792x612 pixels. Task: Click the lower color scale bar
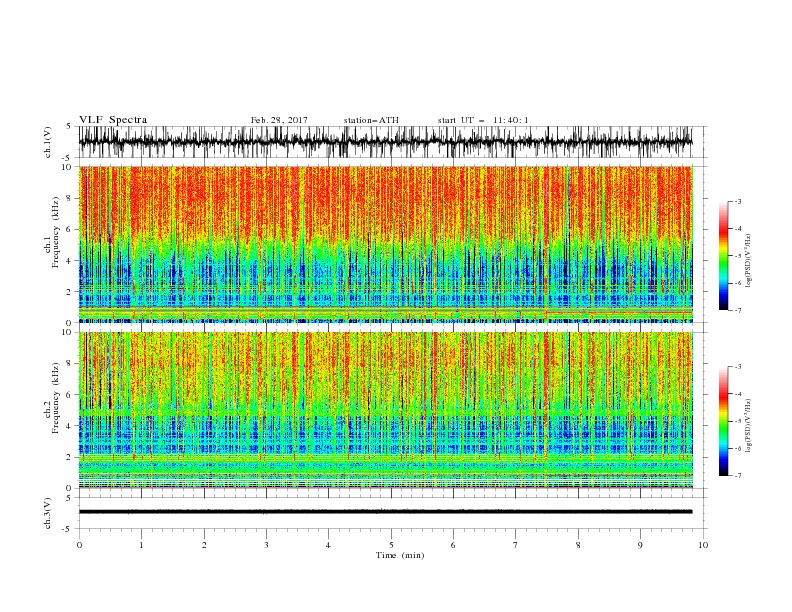coord(723,421)
